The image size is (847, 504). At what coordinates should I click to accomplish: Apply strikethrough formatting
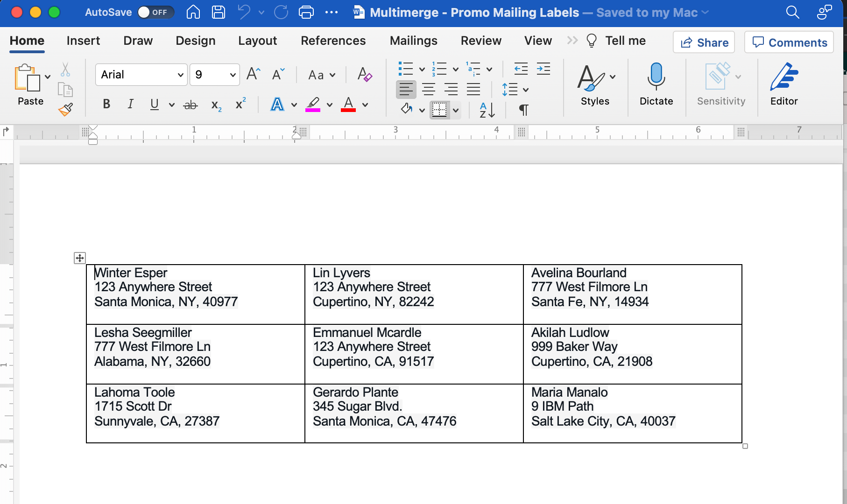[189, 105]
